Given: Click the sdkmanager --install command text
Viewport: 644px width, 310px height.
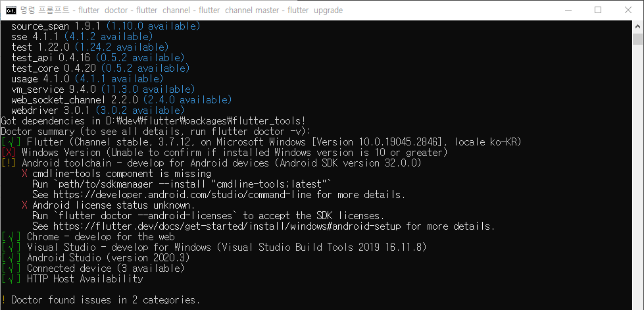Looking at the screenshot, I should click(182, 184).
